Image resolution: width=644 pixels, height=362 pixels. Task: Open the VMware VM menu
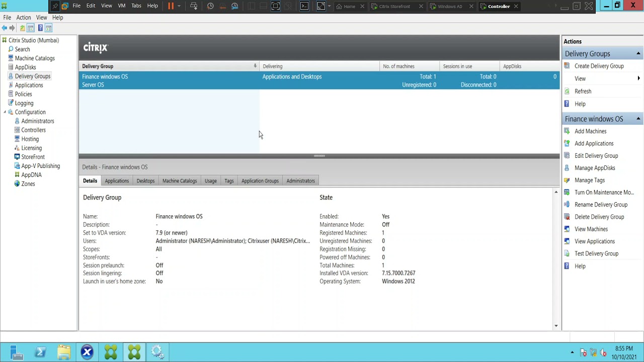tap(122, 6)
